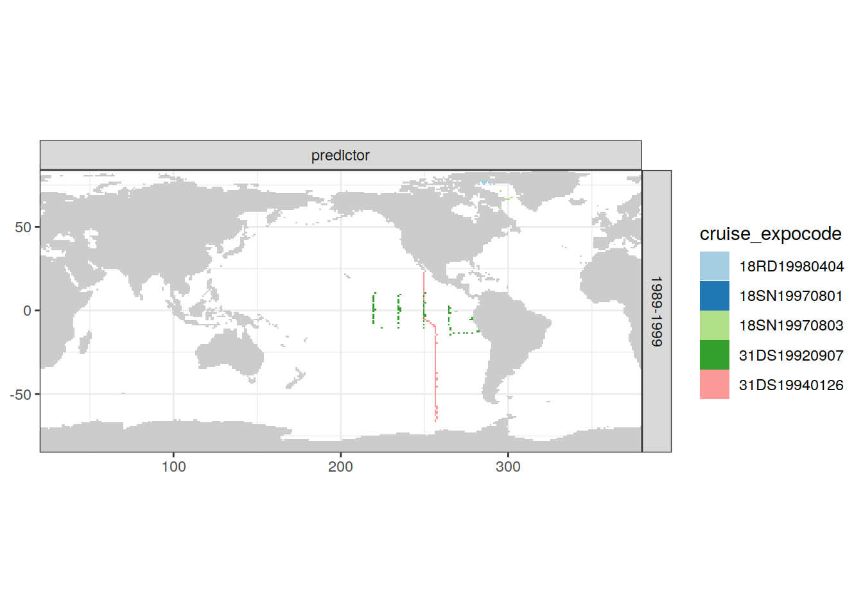Click the dark blue 18SN19970801 legend swatch
Screen dimensions: 863x616
[x=714, y=296]
